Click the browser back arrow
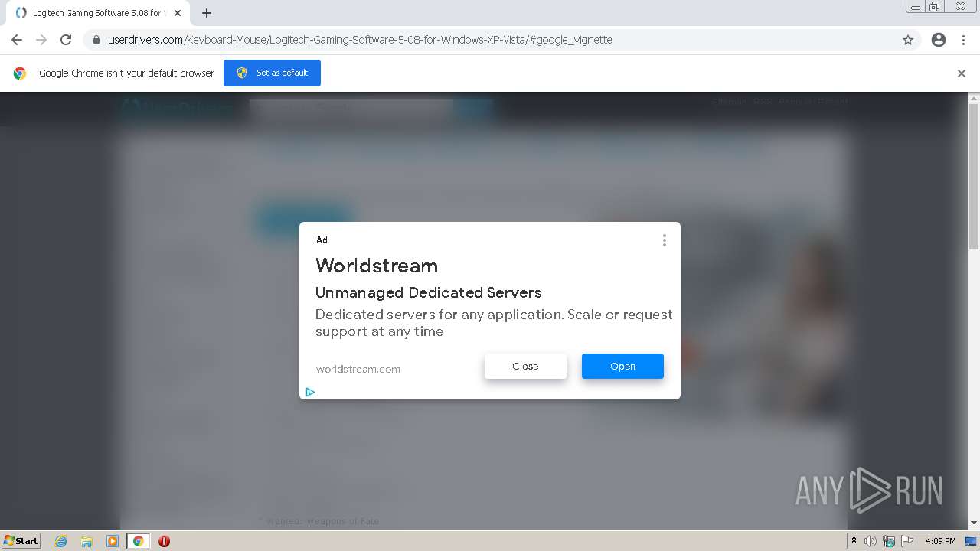 [x=17, y=40]
